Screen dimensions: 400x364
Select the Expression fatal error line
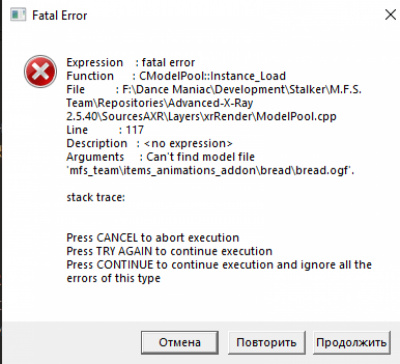(131, 62)
